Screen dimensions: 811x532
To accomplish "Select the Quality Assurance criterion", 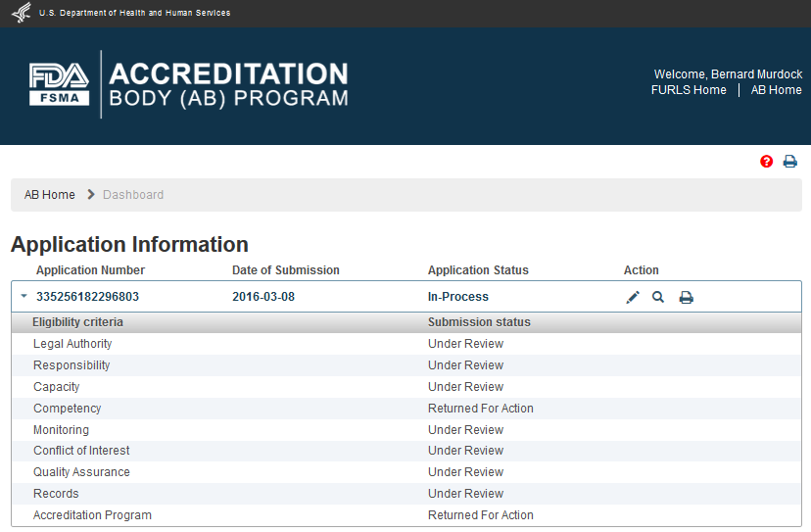I will click(81, 472).
